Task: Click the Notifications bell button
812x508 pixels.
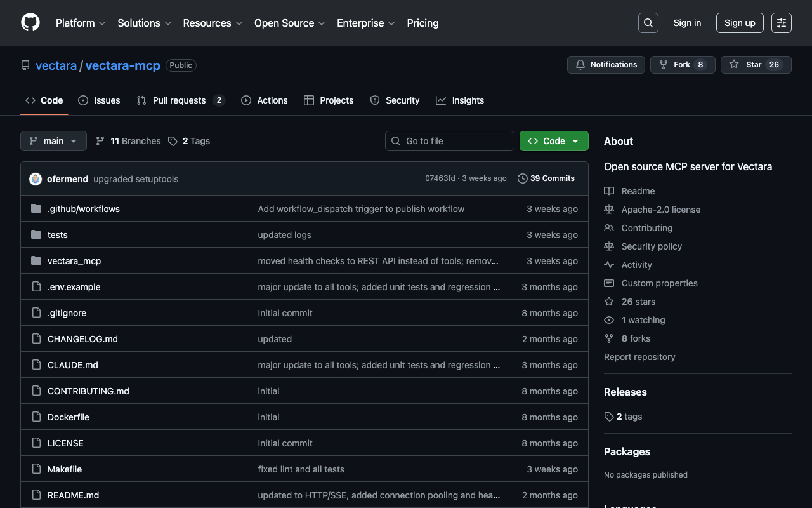Action: (606, 65)
